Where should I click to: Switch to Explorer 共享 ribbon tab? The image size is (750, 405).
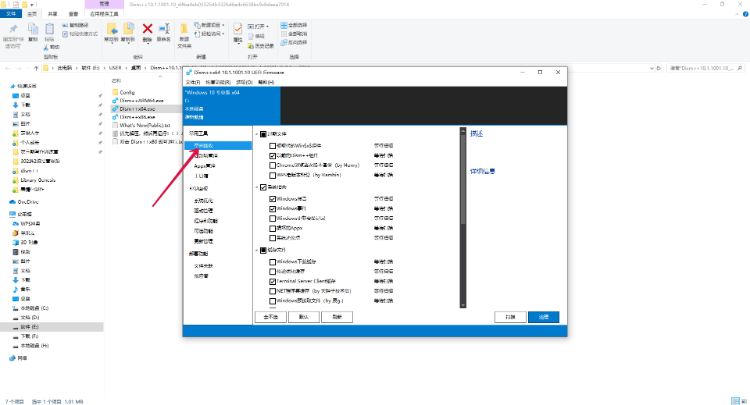53,14
